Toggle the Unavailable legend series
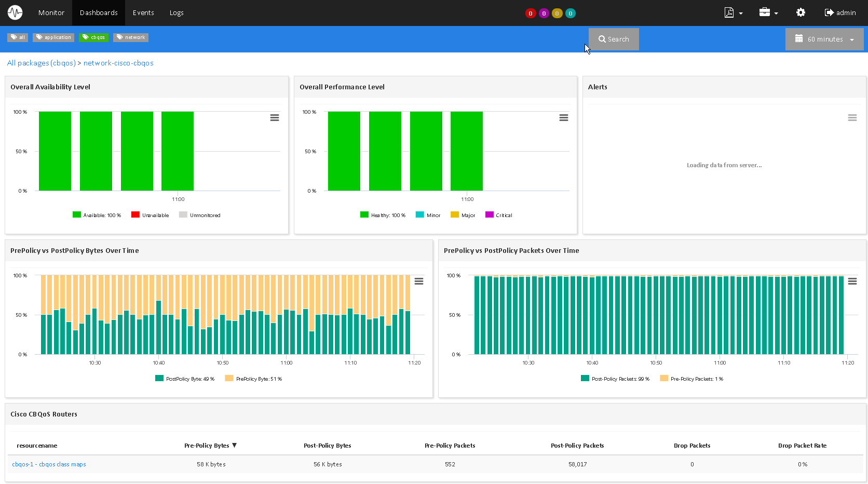 [x=155, y=215]
